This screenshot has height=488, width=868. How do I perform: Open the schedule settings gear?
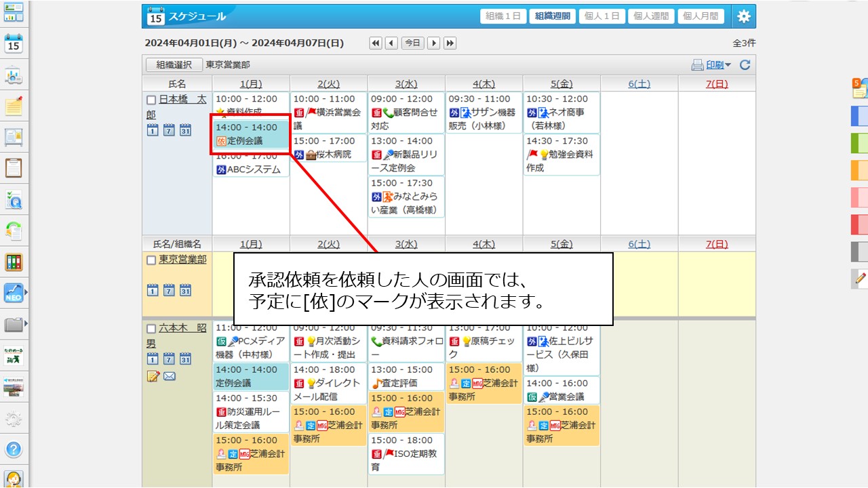[x=744, y=16]
